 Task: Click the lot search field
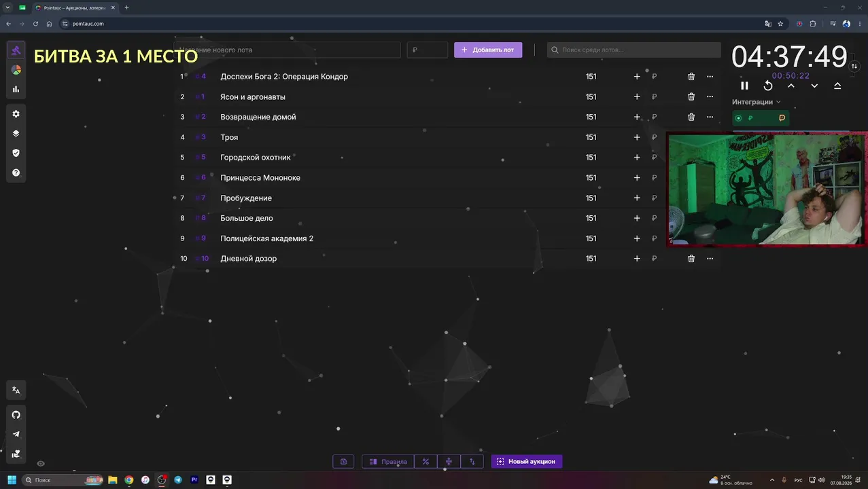tap(634, 50)
